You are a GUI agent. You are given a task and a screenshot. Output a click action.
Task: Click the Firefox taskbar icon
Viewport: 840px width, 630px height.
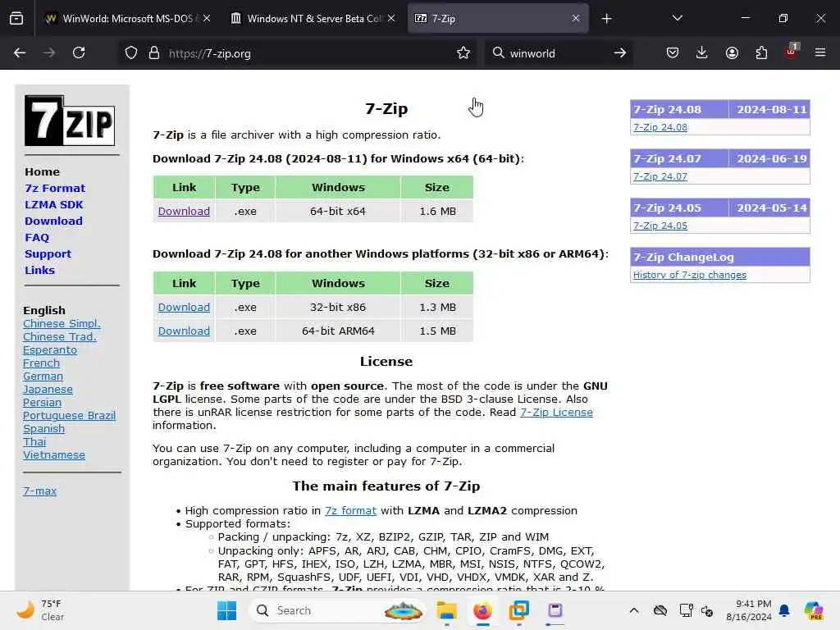click(x=482, y=610)
